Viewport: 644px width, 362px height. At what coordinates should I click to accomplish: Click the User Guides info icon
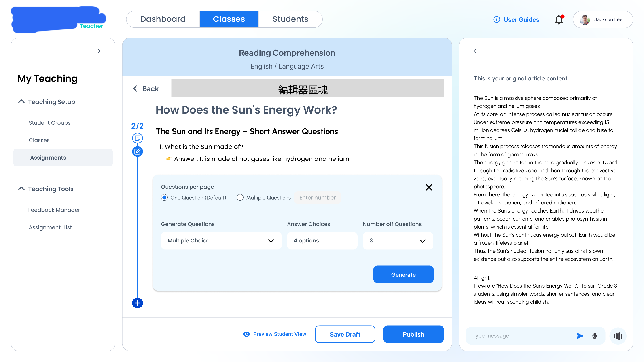pos(496,19)
